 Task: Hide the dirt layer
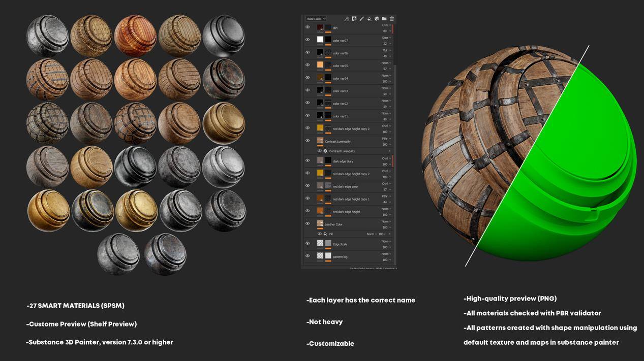pyautogui.click(x=308, y=27)
